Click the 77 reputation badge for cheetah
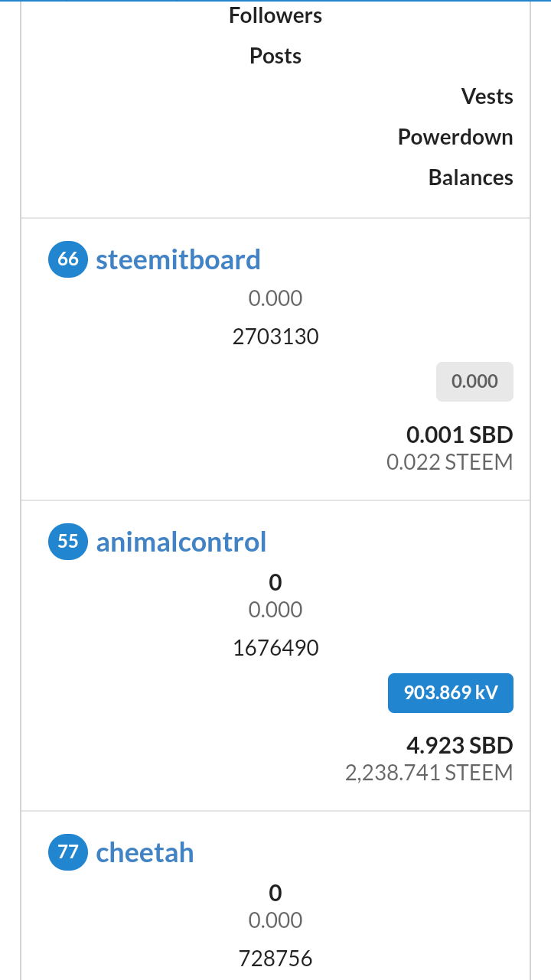 coord(68,852)
